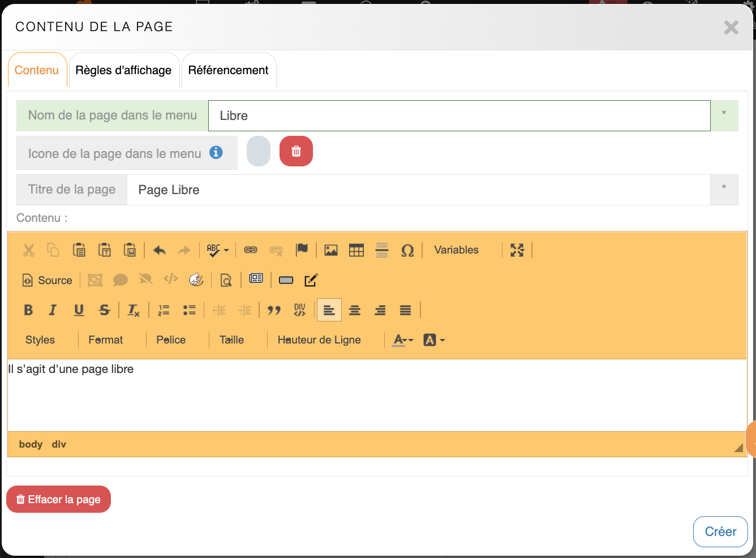Open the Styles dropdown

(40, 340)
